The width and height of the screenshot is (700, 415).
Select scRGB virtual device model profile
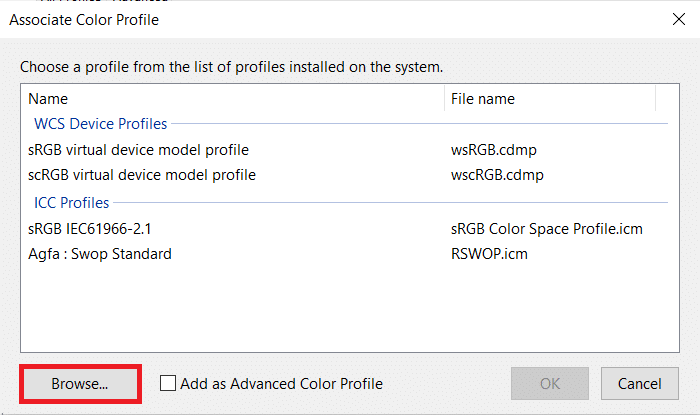tap(142, 175)
